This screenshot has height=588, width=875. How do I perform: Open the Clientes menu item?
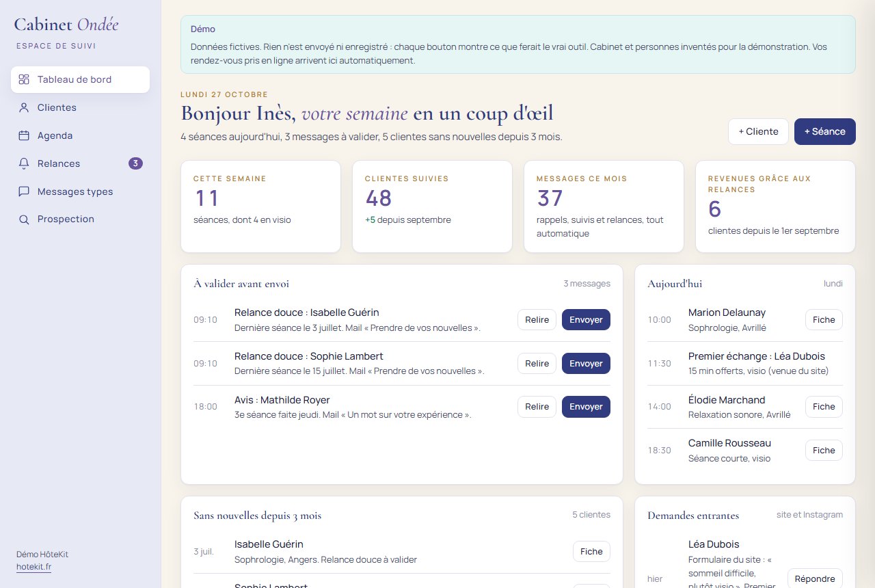pyautogui.click(x=80, y=107)
